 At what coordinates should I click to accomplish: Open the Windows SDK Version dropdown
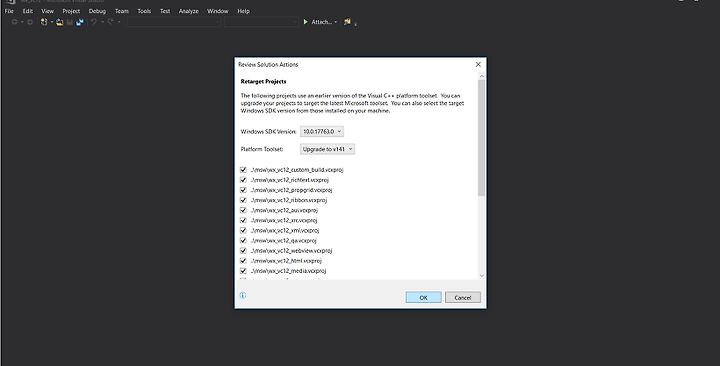coord(322,131)
